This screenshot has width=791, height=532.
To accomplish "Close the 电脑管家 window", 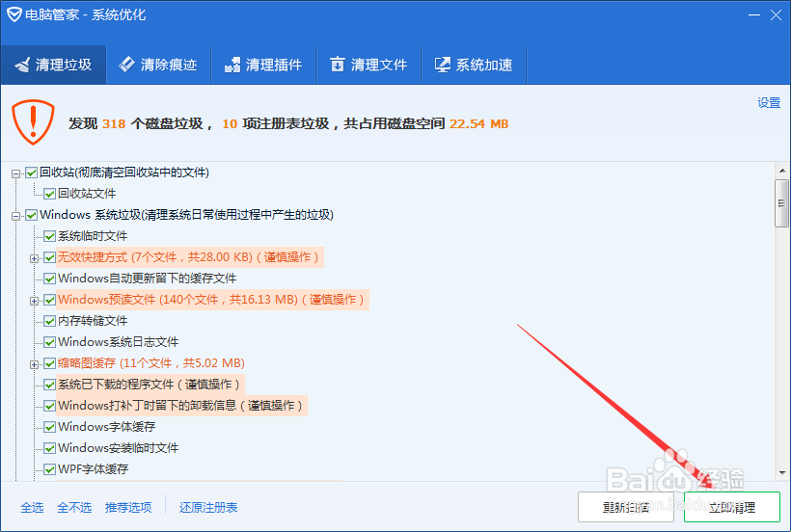I will point(776,15).
